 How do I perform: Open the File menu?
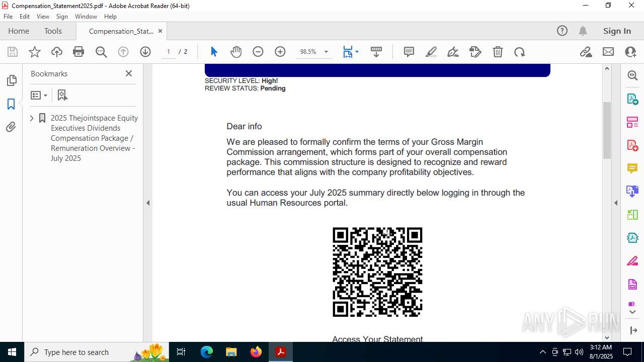point(8,17)
